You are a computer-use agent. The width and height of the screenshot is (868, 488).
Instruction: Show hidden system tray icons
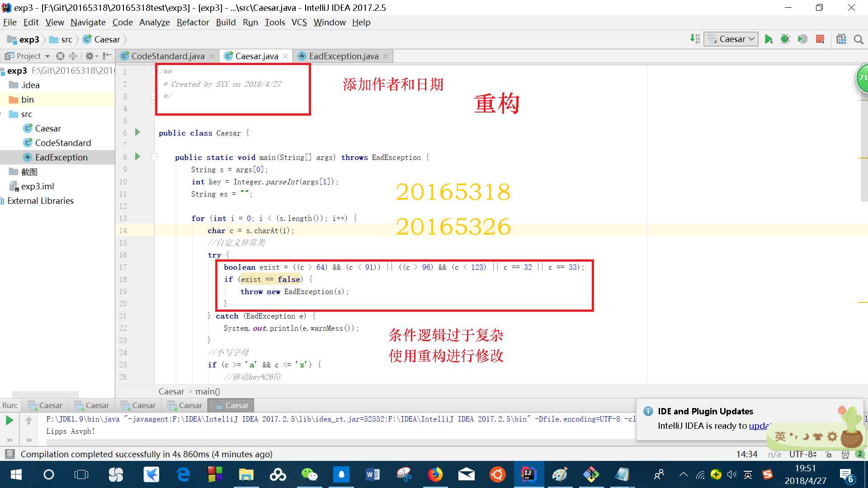coord(683,474)
